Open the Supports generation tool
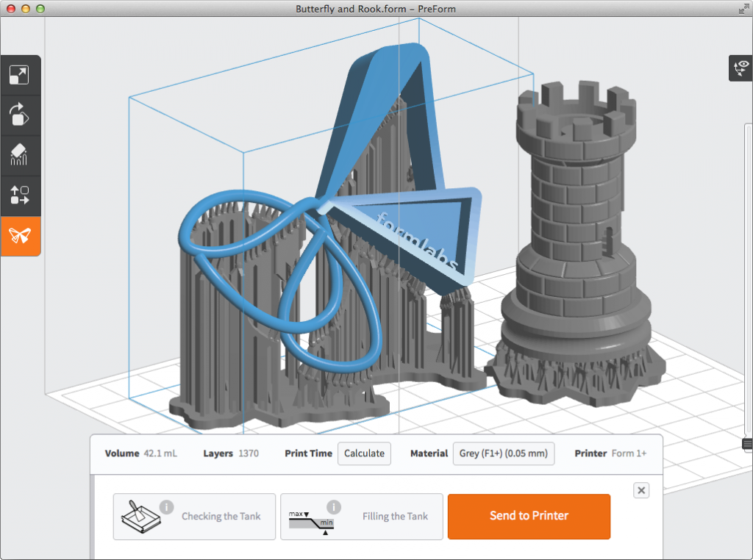This screenshot has width=753, height=560. [x=20, y=156]
